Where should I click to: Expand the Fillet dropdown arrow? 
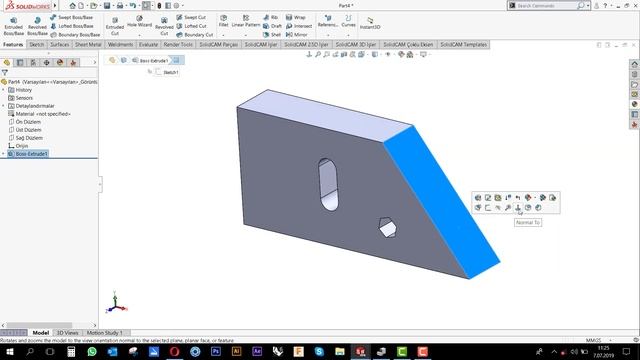tap(223, 36)
